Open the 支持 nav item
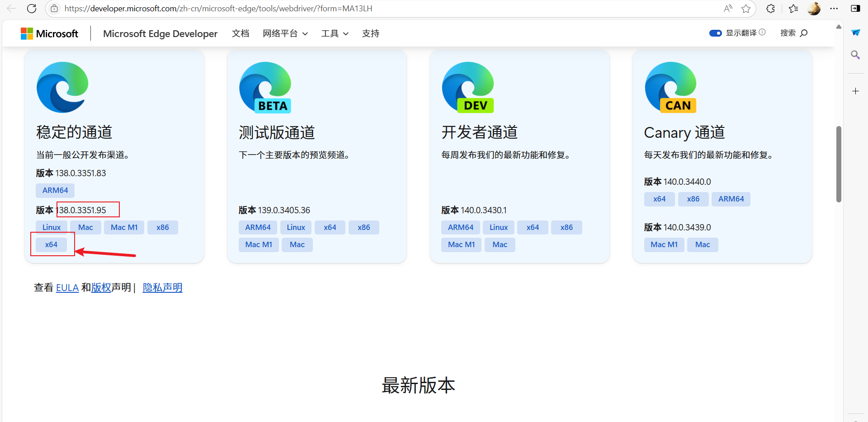868x422 pixels. (371, 33)
